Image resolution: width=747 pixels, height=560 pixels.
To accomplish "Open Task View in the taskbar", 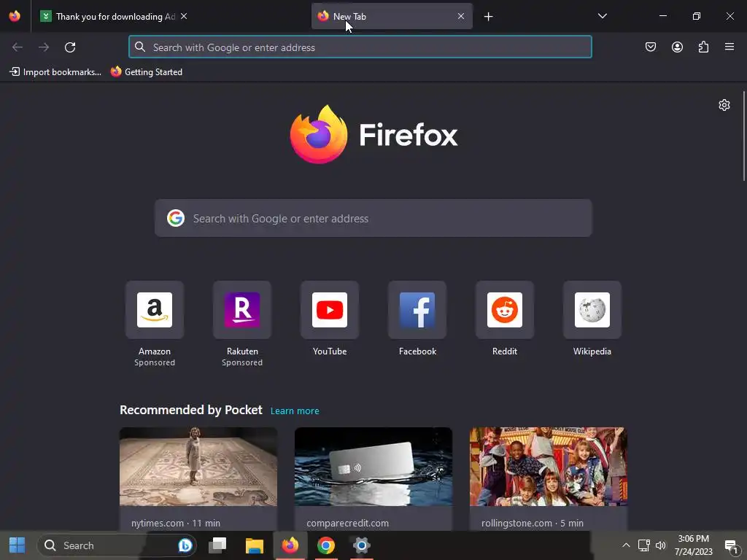I will [x=217, y=545].
